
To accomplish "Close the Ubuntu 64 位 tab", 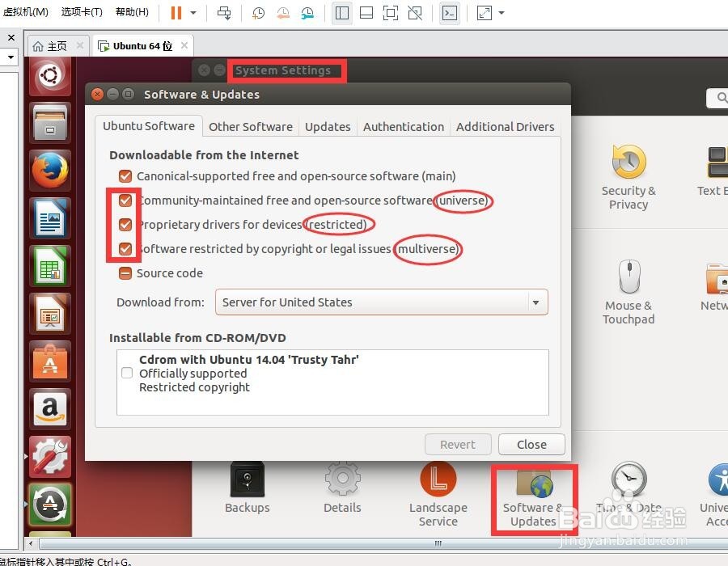I will pyautogui.click(x=184, y=45).
